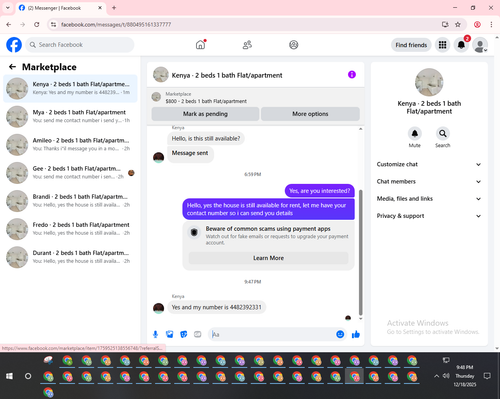Open the Groups icon in top navigation

coord(294,45)
